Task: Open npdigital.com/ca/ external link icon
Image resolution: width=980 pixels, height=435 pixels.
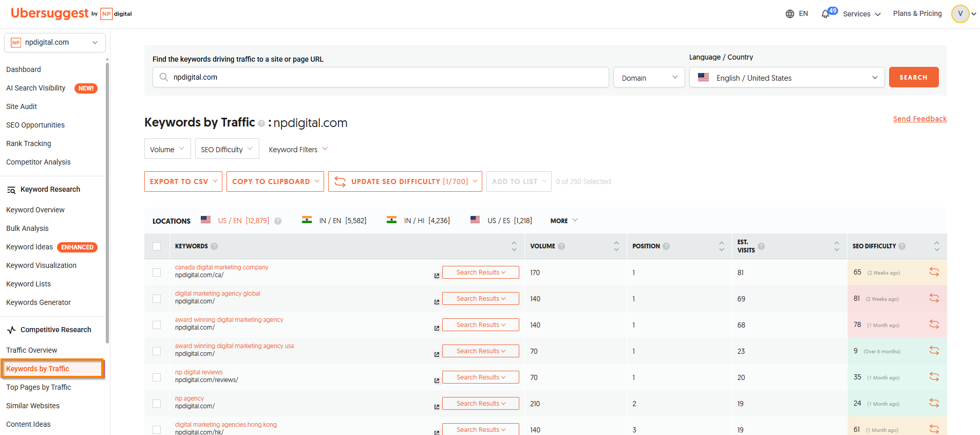Action: (437, 276)
